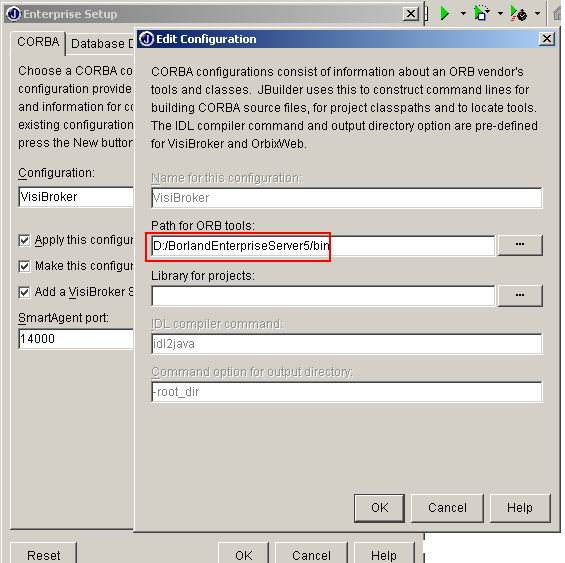Screen dimensions: 565x563
Task: Open the Debug dropdown arrow
Action: [x=501, y=14]
